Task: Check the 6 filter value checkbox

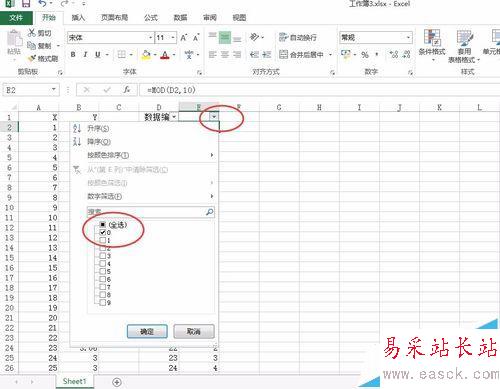Action: (x=103, y=279)
